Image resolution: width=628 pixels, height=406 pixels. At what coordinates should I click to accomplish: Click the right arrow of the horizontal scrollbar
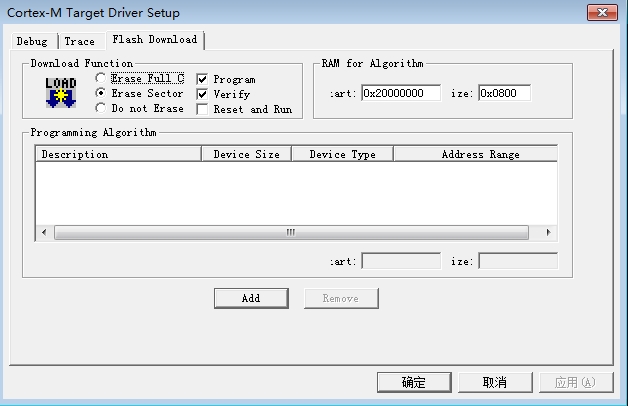click(548, 232)
